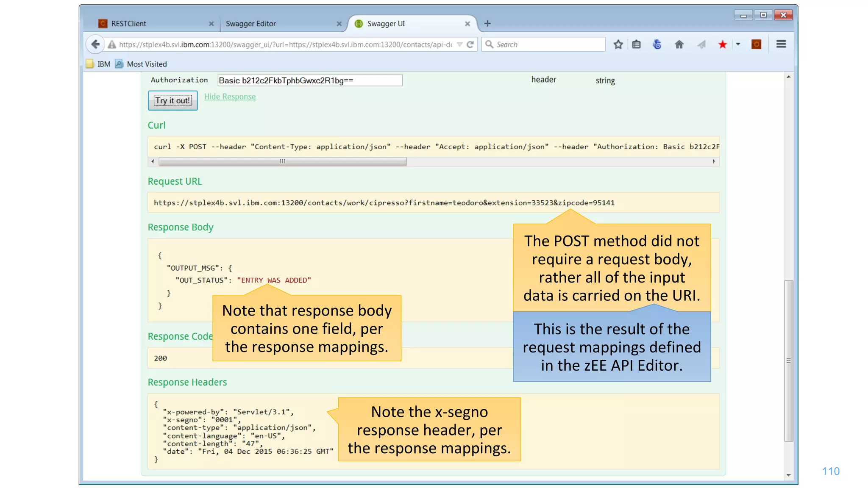Close the Swagger UI tab

coord(467,24)
